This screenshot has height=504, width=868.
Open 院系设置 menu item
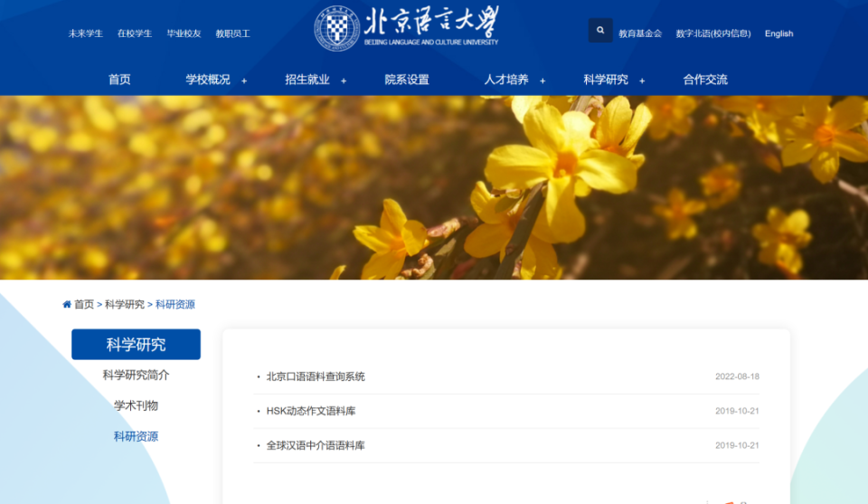click(407, 80)
